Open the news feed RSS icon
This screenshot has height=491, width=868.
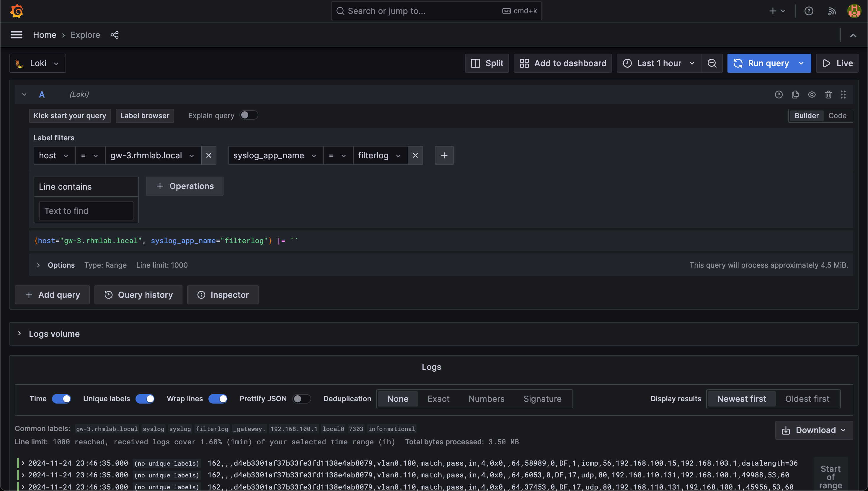(832, 11)
